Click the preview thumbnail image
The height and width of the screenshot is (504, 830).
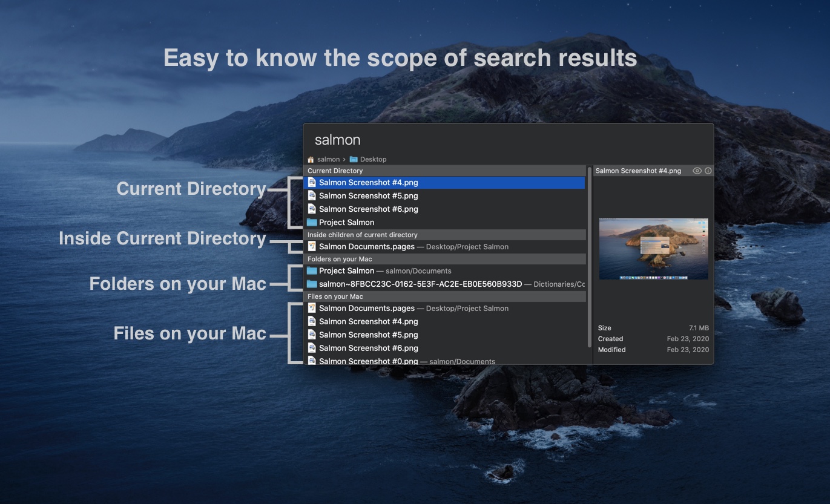click(x=653, y=249)
